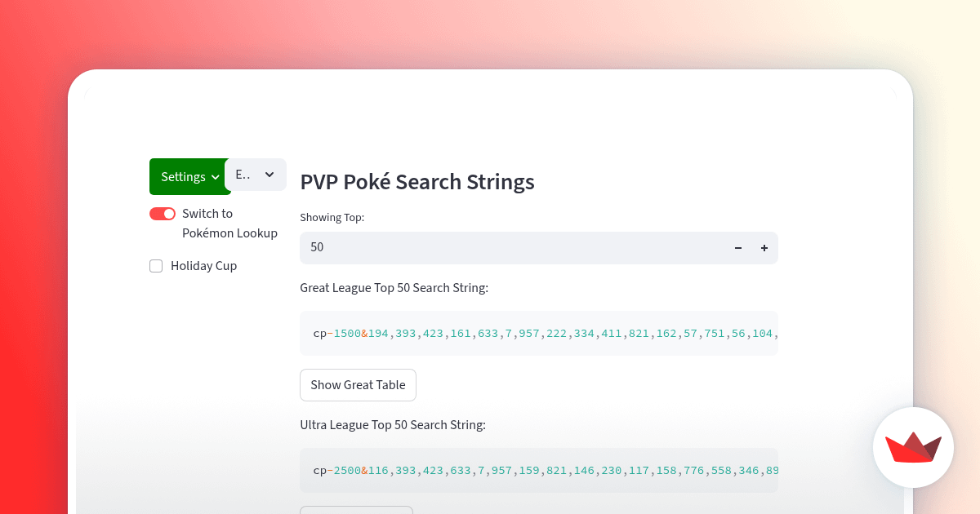980x514 pixels.
Task: Click the chevron on the truncated 'E..' dropdown
Action: [269, 175]
